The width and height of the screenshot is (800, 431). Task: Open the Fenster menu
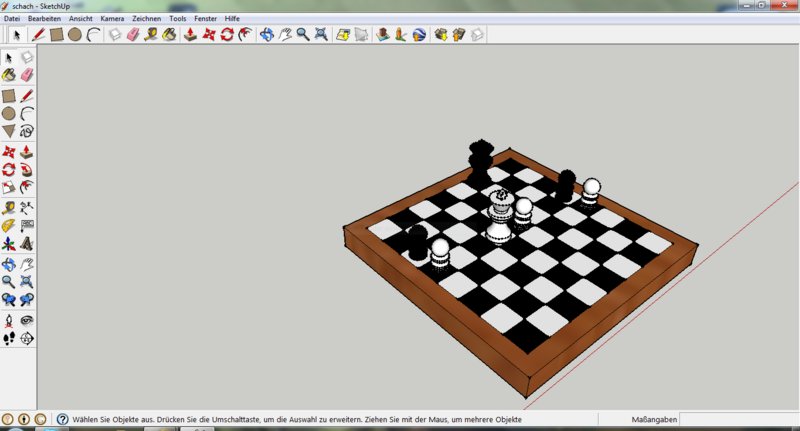[206, 18]
